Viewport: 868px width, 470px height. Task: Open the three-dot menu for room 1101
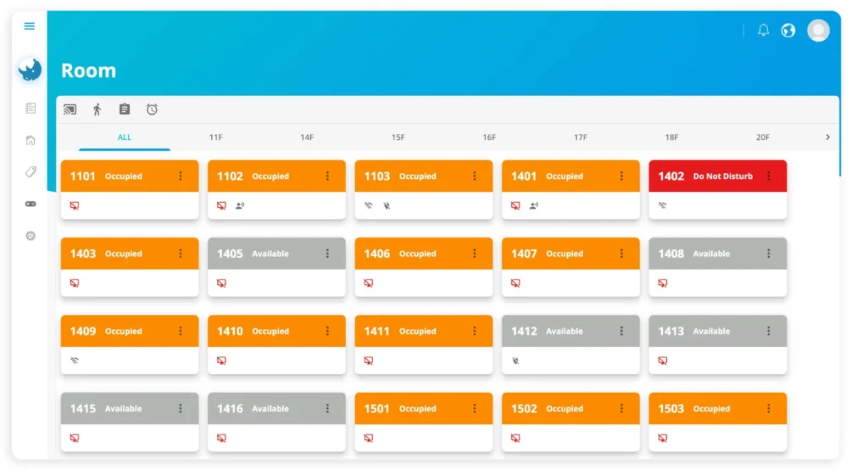pyautogui.click(x=181, y=176)
